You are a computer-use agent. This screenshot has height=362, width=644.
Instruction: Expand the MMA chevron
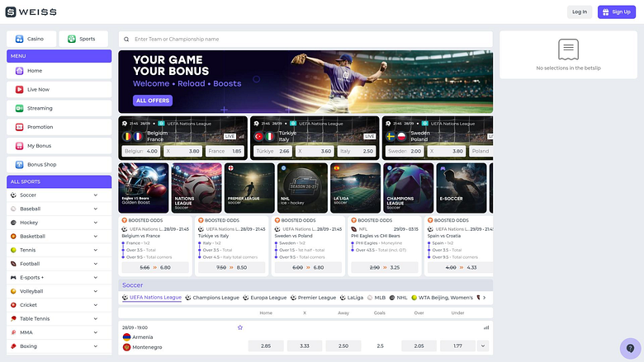(x=95, y=332)
